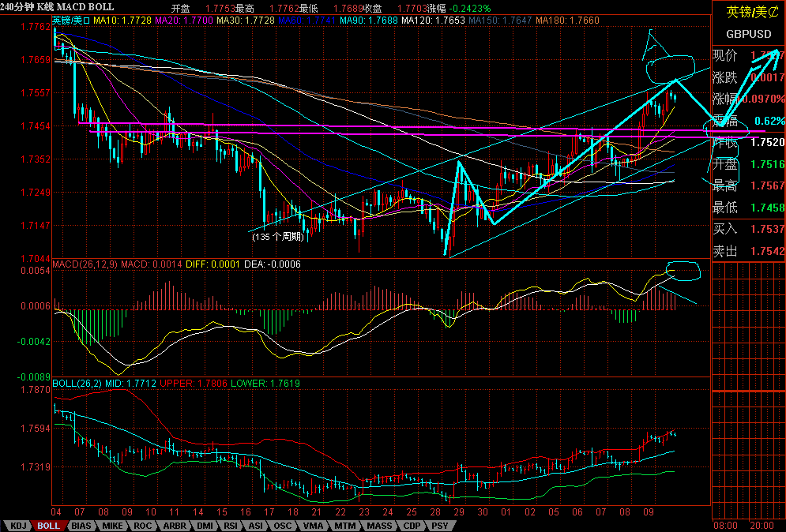Screen dimensions: 786x532
Task: Switch to the MIKE indicator tab
Action: tap(112, 526)
